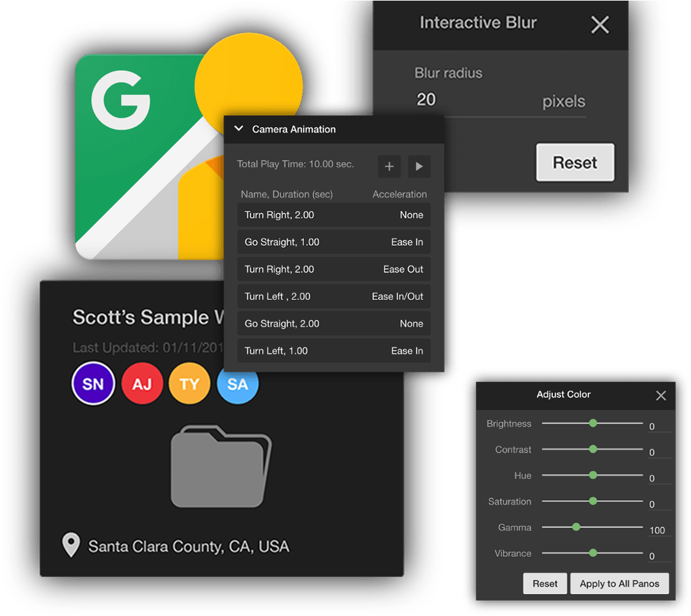Select the red AJ user avatar
Viewport: 691px width, 616px height.
tap(142, 384)
